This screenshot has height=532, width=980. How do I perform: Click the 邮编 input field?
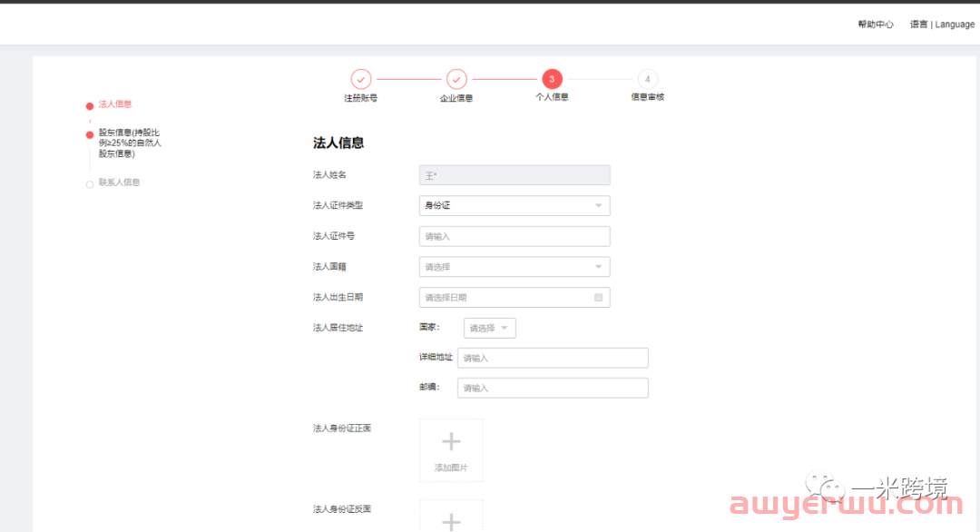553,388
